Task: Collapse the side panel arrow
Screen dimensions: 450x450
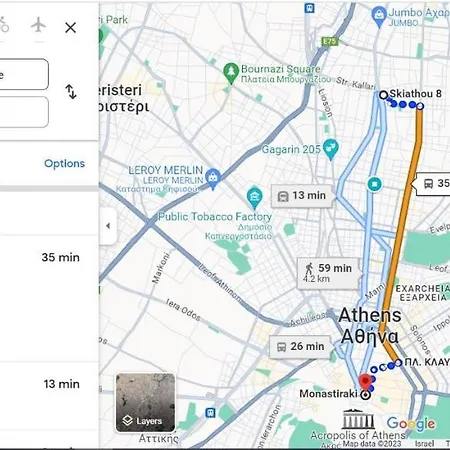Action: [108, 226]
